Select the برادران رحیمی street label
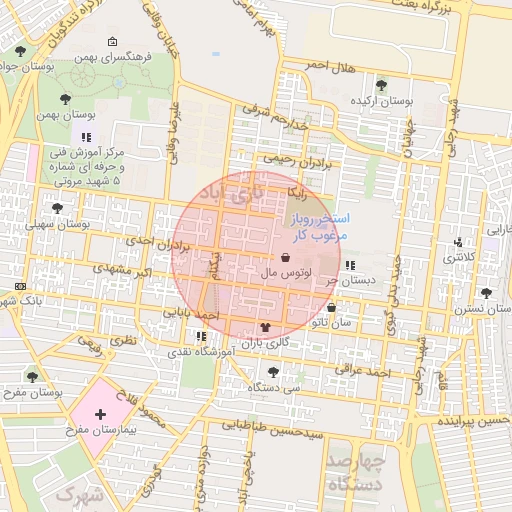512x512 pixels. (x=298, y=161)
